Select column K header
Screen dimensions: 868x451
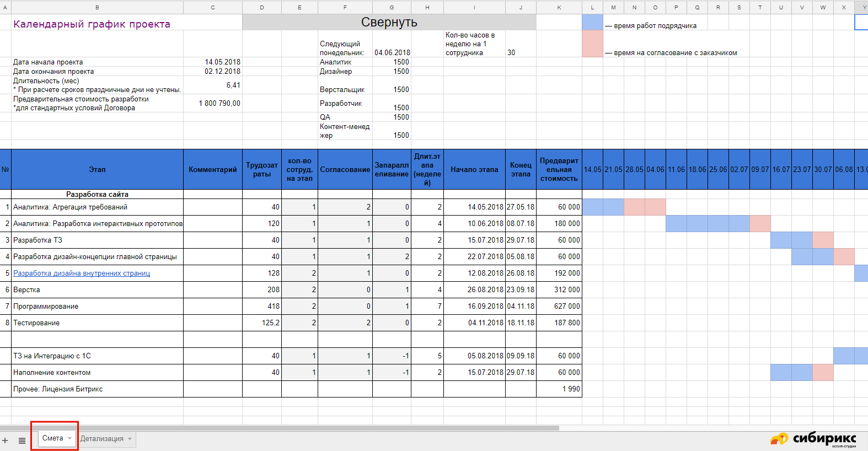point(559,7)
